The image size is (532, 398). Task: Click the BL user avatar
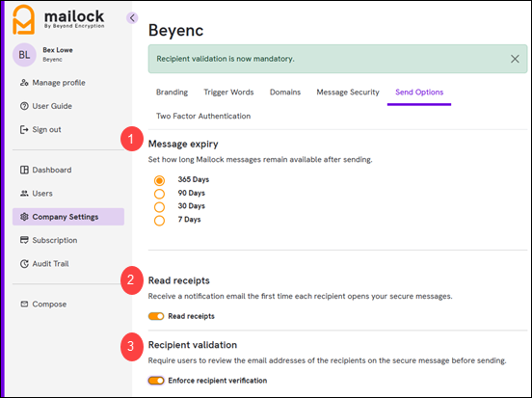point(24,55)
